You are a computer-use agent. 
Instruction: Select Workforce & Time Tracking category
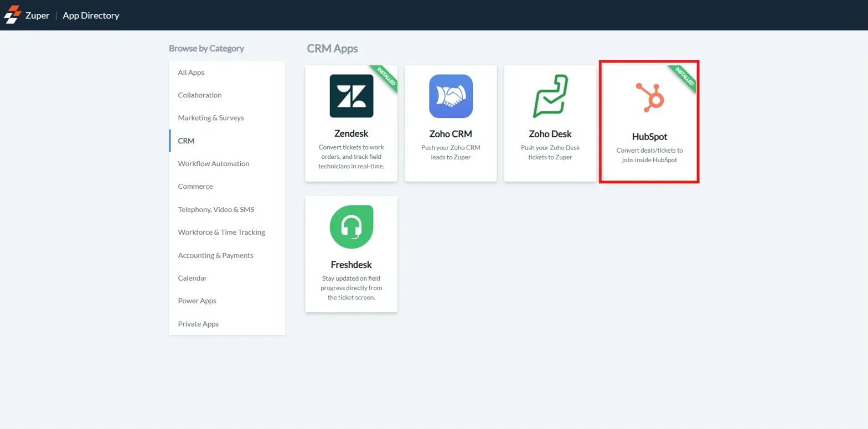pyautogui.click(x=227, y=232)
